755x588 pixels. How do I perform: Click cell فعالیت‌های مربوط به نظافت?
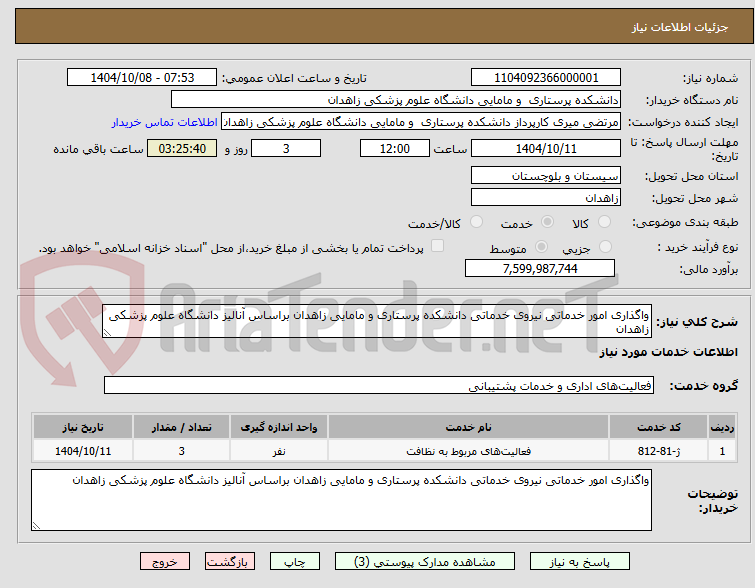click(x=469, y=451)
